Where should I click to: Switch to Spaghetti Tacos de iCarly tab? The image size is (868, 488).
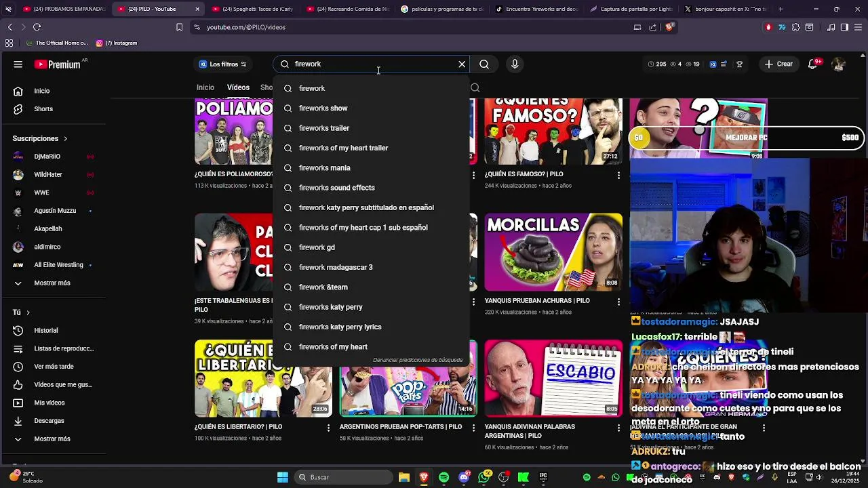coord(252,9)
